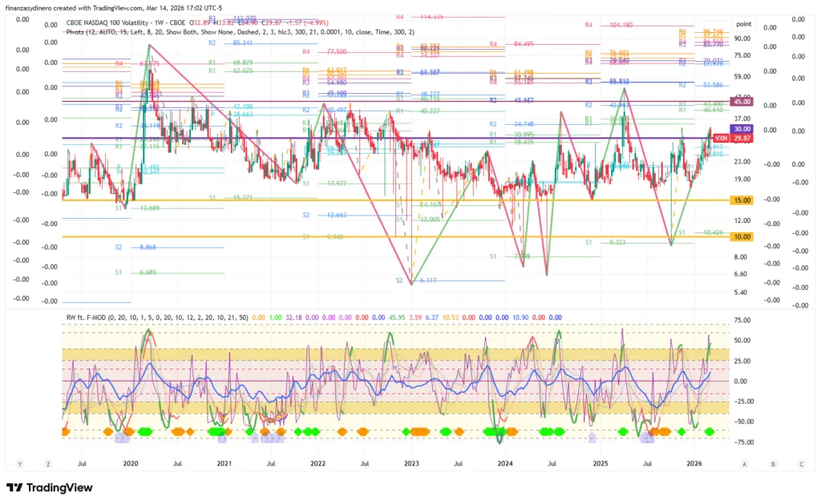Click the circled C button at bottom right
821x504 pixels.
pyautogui.click(x=801, y=464)
